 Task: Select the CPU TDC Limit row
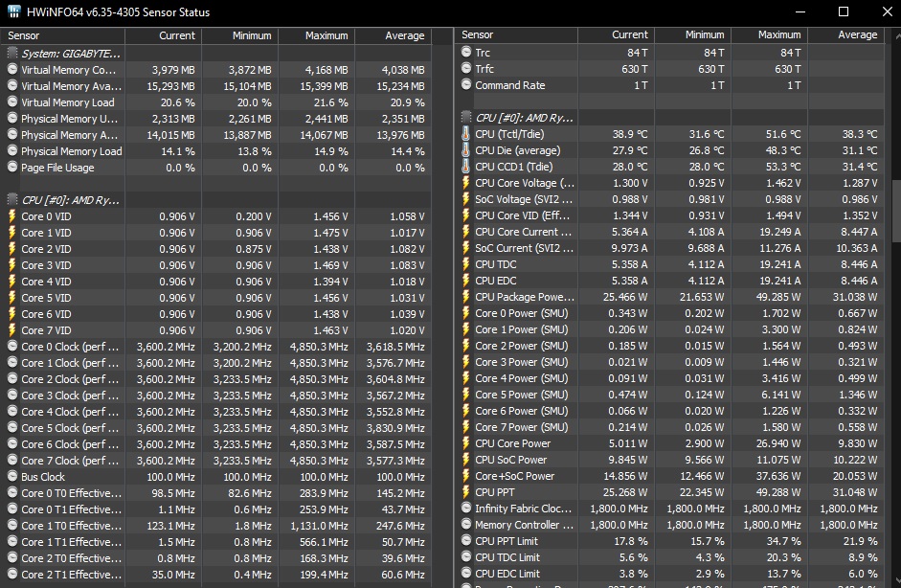coord(671,557)
